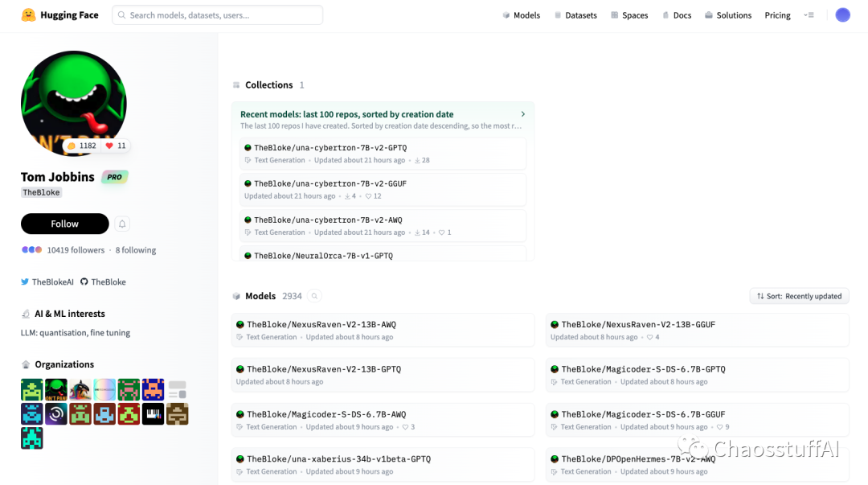This screenshot has width=868, height=485.
Task: Click the heart badge showing 11
Action: 116,146
